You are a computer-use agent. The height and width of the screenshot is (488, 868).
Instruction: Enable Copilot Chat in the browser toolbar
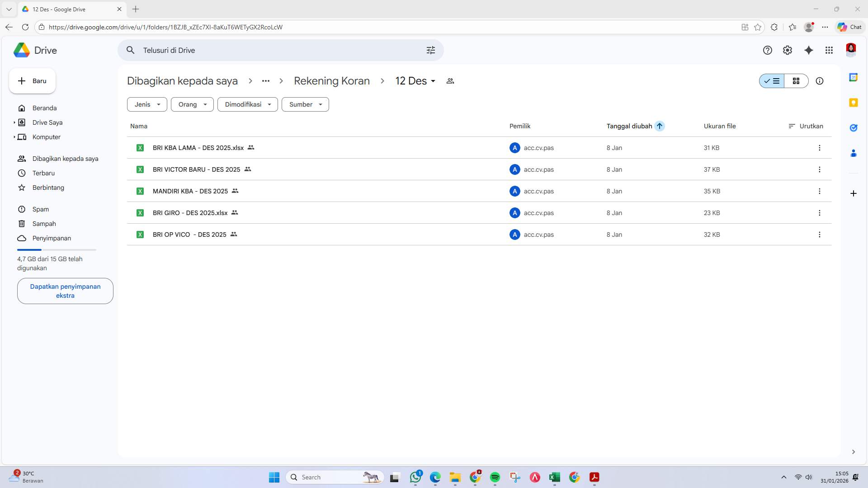tap(848, 27)
